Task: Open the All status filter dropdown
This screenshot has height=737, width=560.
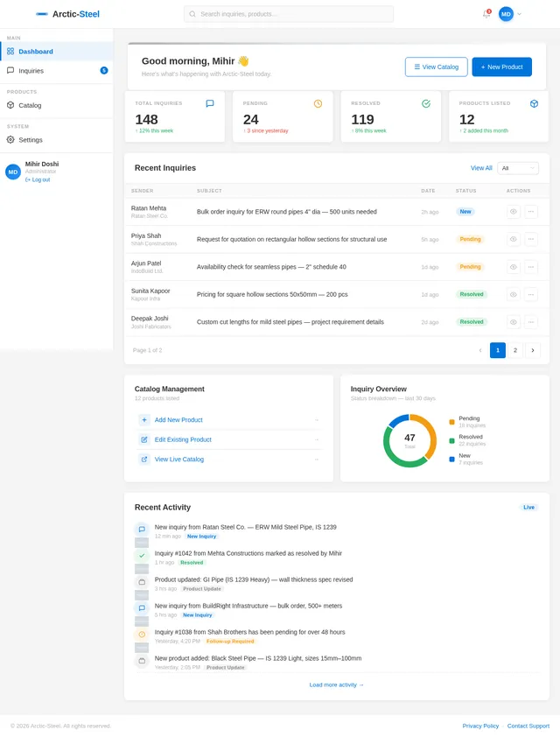Action: point(518,168)
